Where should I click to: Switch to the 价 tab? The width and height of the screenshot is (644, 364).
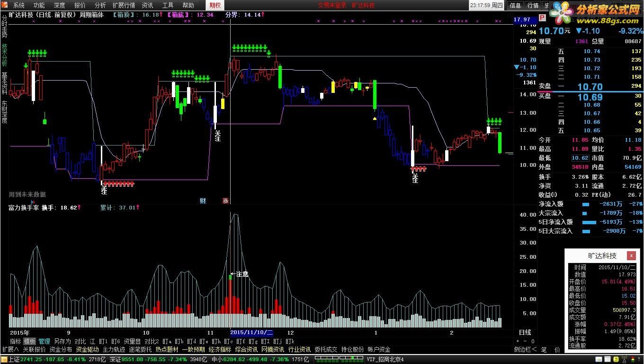(557, 350)
